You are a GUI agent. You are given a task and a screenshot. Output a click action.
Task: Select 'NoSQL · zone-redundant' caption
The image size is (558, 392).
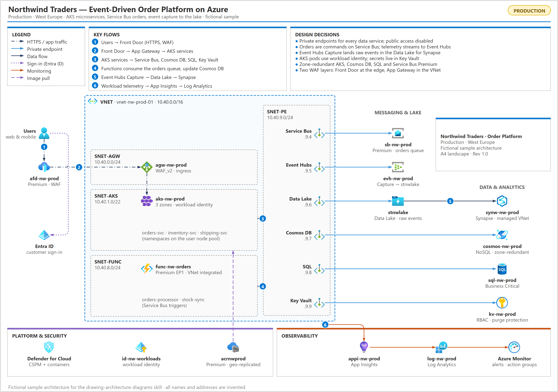pos(502,252)
